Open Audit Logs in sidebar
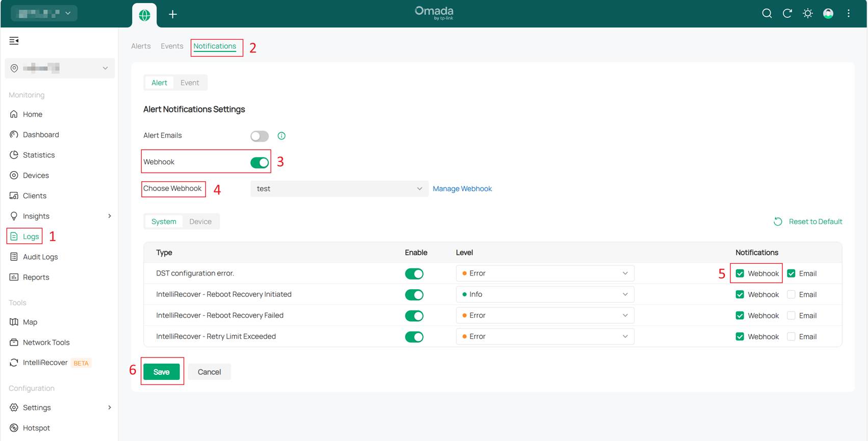The width and height of the screenshot is (868, 441). click(40, 257)
